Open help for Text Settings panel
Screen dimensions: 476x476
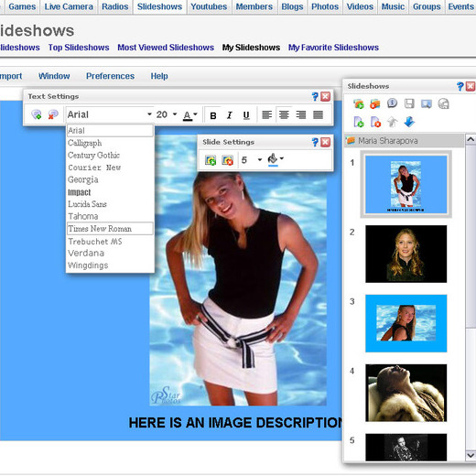click(x=315, y=97)
